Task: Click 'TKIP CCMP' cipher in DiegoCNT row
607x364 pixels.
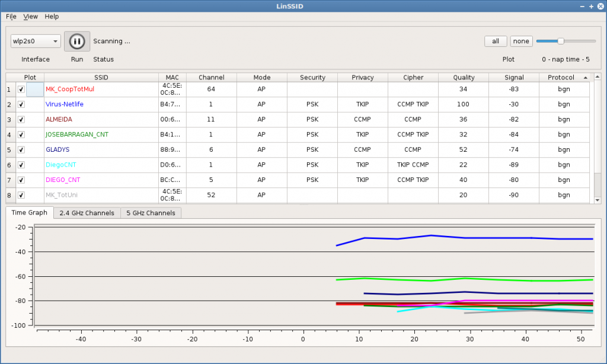Action: [413, 165]
